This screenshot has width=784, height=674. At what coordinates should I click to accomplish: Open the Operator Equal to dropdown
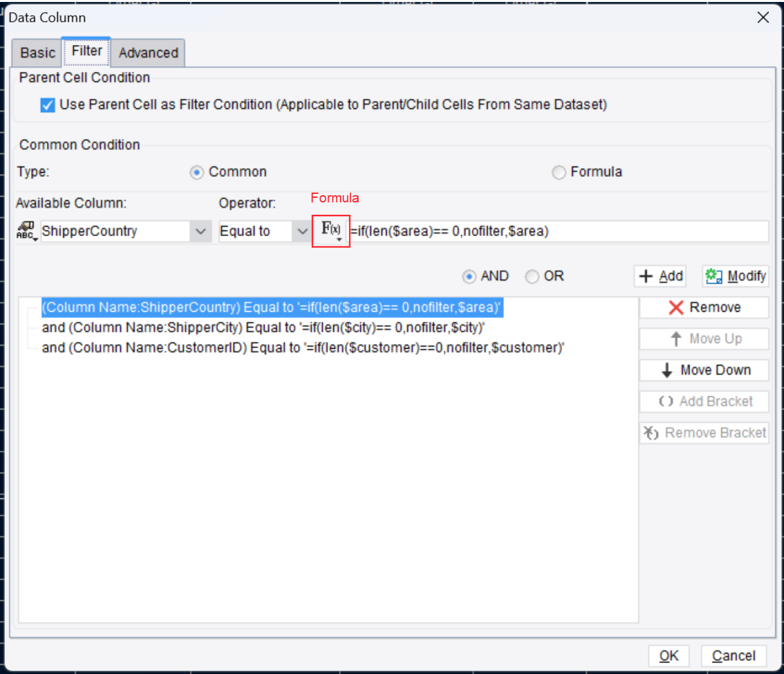click(x=302, y=231)
